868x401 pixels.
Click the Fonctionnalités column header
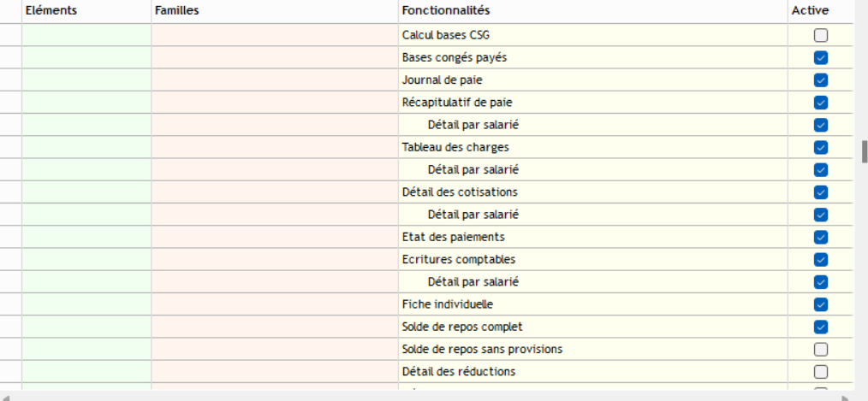pyautogui.click(x=445, y=11)
